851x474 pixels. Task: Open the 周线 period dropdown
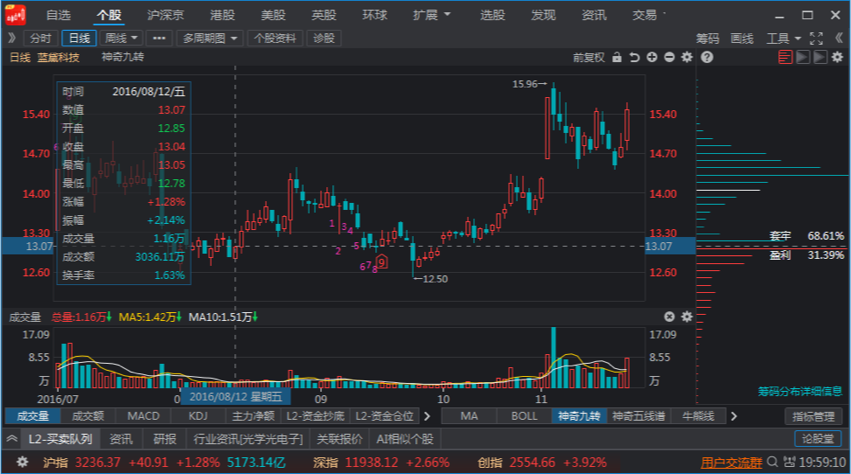tap(121, 38)
